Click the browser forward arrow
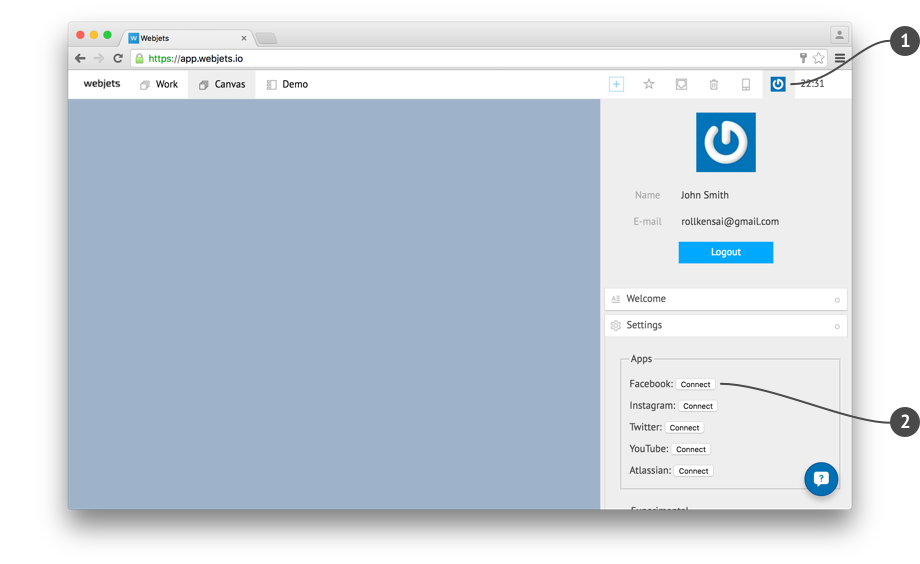920x564 pixels. [99, 58]
